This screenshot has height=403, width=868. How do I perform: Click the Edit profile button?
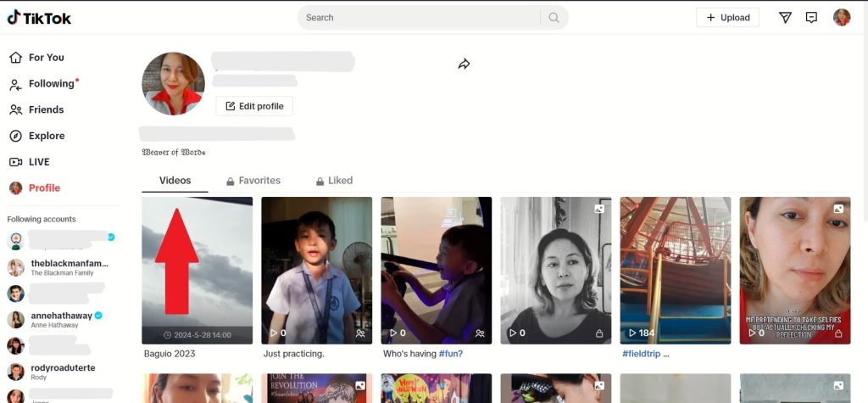pos(254,106)
